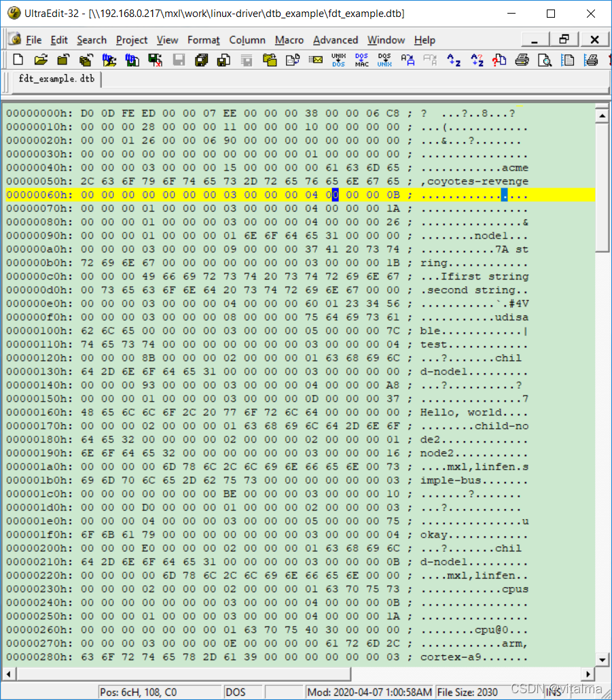Image resolution: width=612 pixels, height=700 pixels.
Task: Open the Advanced menu
Action: 336,40
